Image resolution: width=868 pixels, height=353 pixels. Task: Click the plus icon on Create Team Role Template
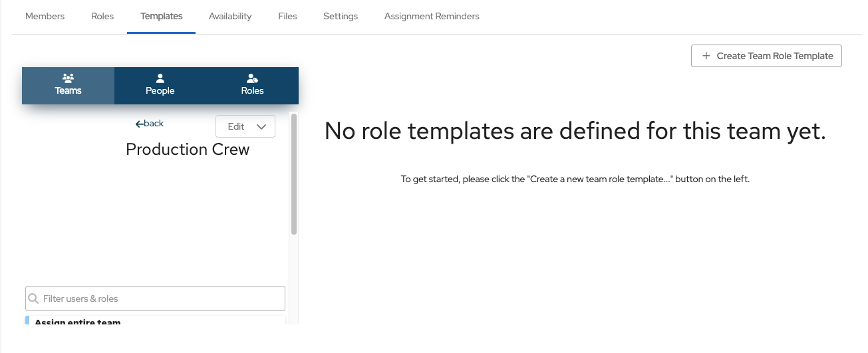click(706, 56)
